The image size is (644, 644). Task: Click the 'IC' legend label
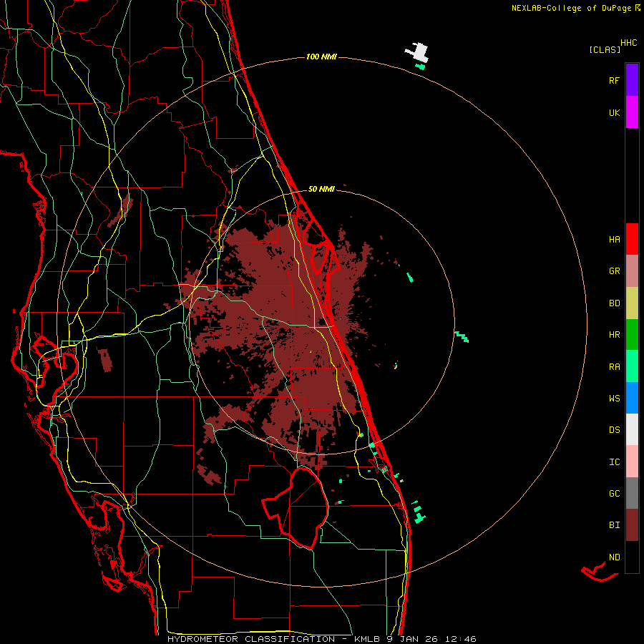(x=615, y=462)
